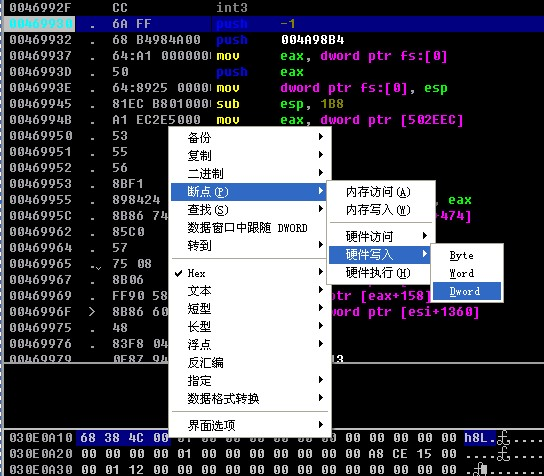Image resolution: width=544 pixels, height=476 pixels.
Task: Expand arrow beside 转到 menu item
Action: coord(321,245)
